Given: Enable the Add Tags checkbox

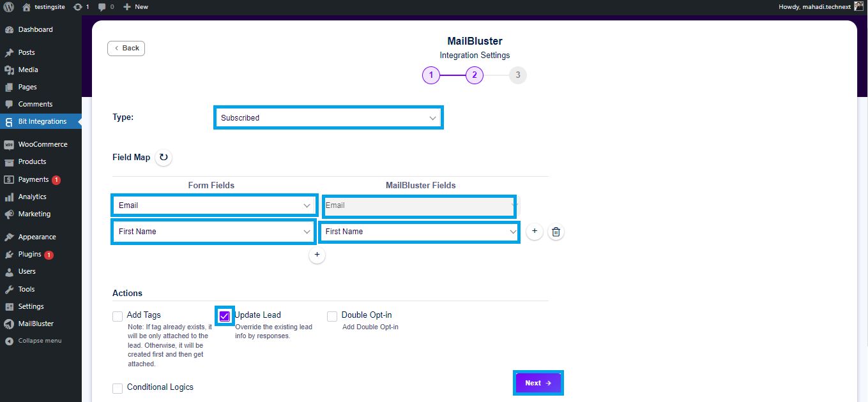Looking at the screenshot, I should 118,316.
